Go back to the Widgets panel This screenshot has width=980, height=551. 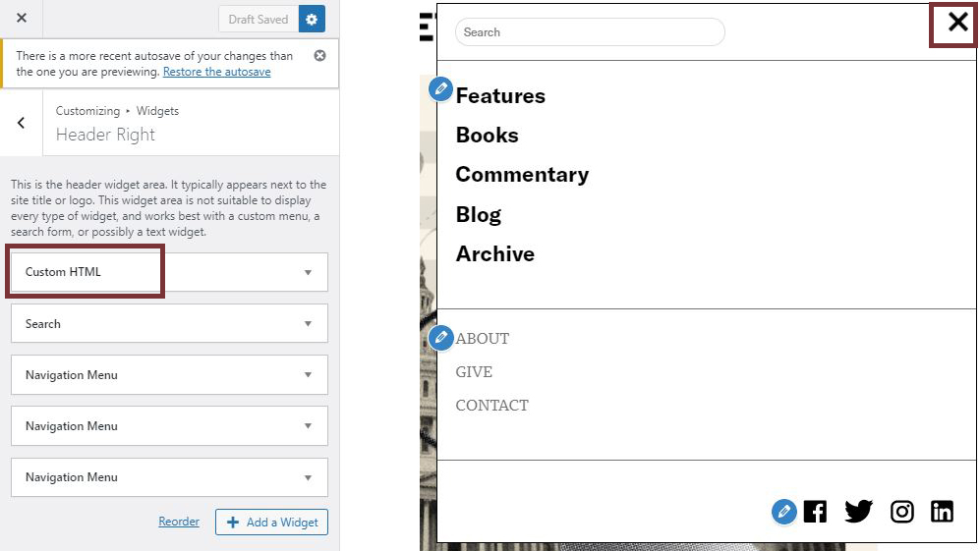tap(22, 123)
